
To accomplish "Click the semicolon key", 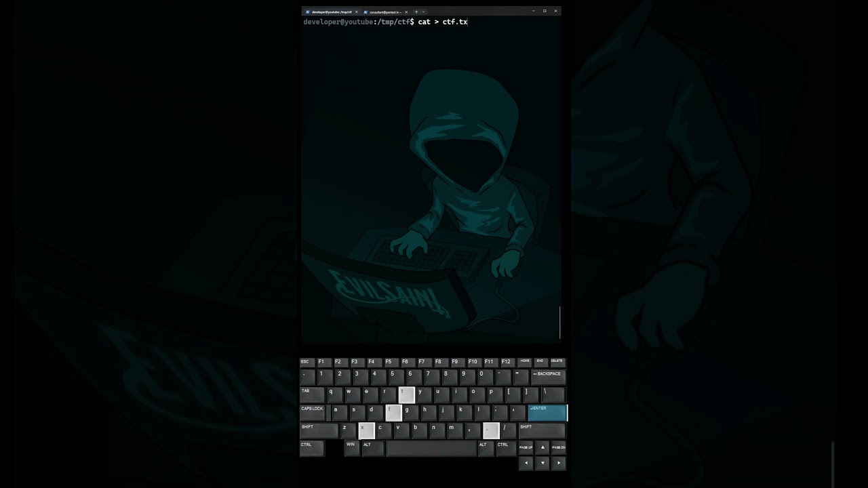I will [x=500, y=412].
